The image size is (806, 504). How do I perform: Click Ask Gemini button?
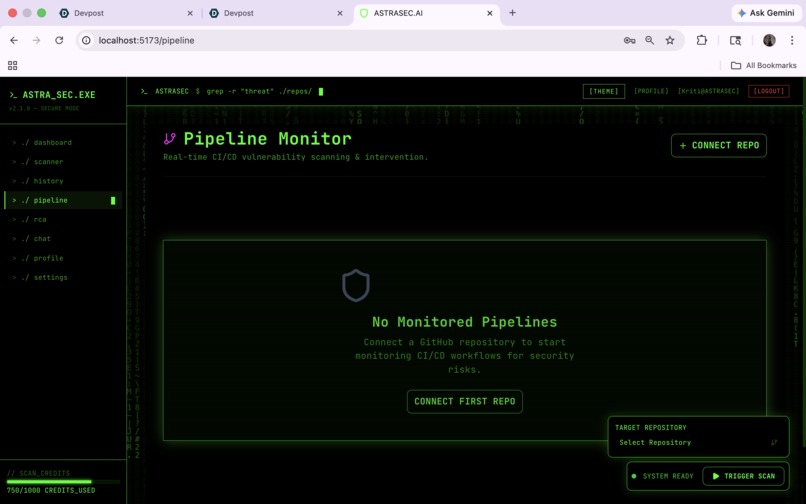(766, 13)
